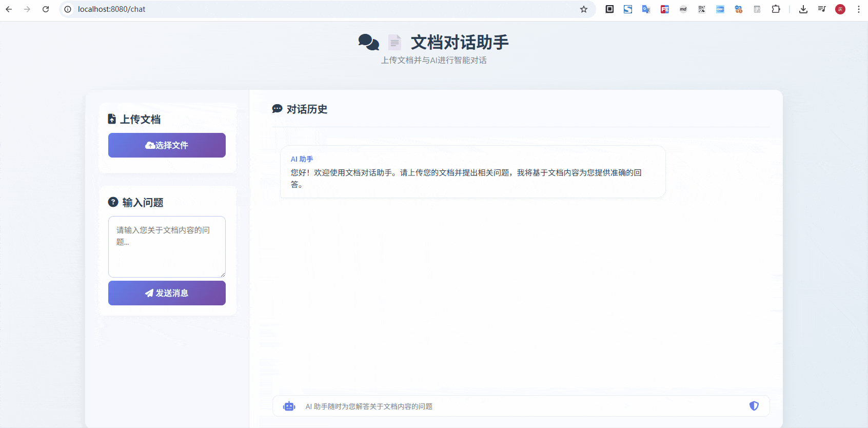Open the QR code extension

pyautogui.click(x=701, y=9)
